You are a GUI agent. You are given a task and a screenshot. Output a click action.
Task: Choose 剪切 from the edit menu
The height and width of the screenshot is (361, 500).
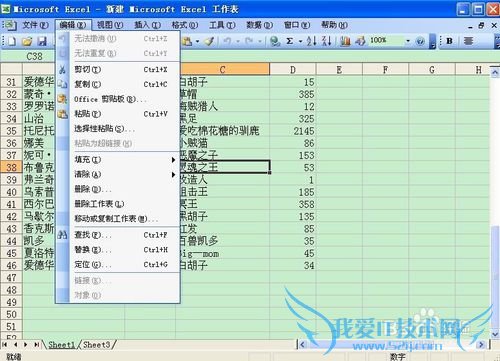(118, 69)
